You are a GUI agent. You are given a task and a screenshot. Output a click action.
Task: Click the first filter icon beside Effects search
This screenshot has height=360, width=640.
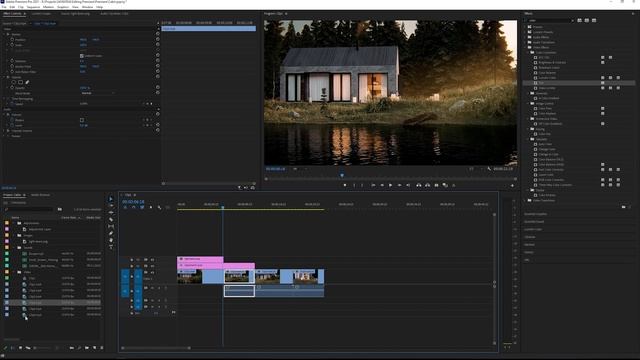(579, 20)
